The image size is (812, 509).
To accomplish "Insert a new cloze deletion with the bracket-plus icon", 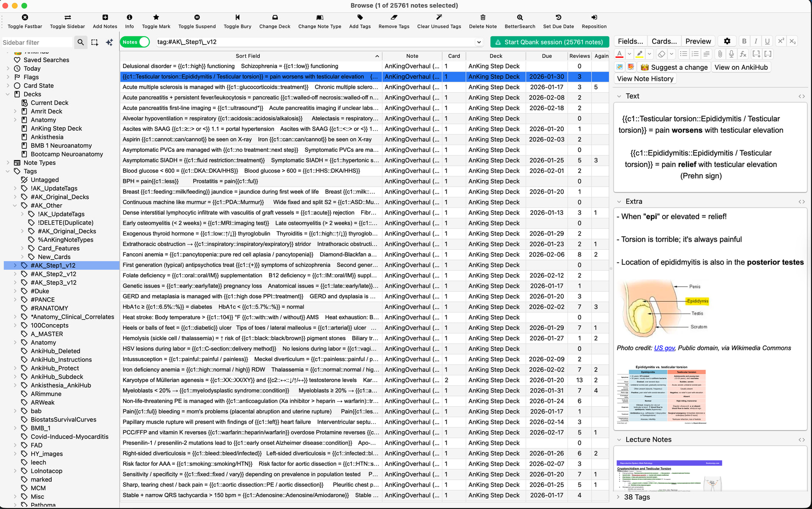I will tap(756, 54).
